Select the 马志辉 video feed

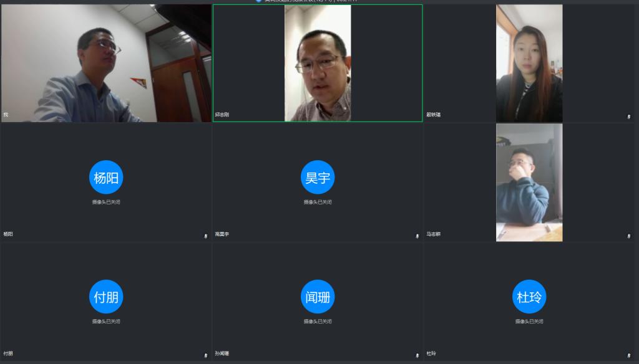tap(529, 182)
